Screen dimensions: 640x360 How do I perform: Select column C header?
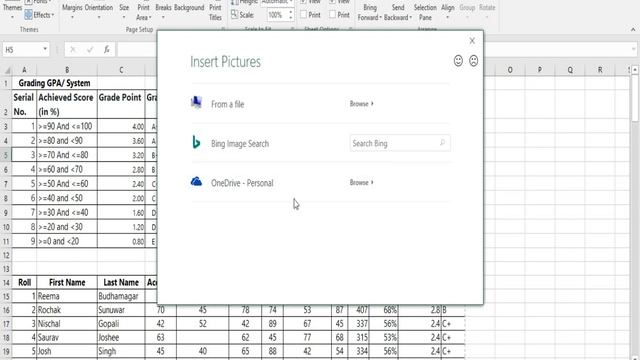(x=121, y=70)
